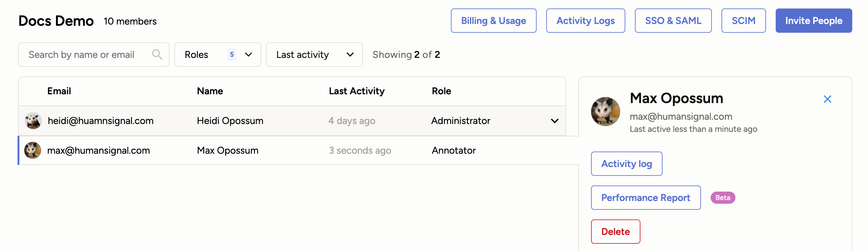
Task: Open Performance Report for Max
Action: coord(646,198)
